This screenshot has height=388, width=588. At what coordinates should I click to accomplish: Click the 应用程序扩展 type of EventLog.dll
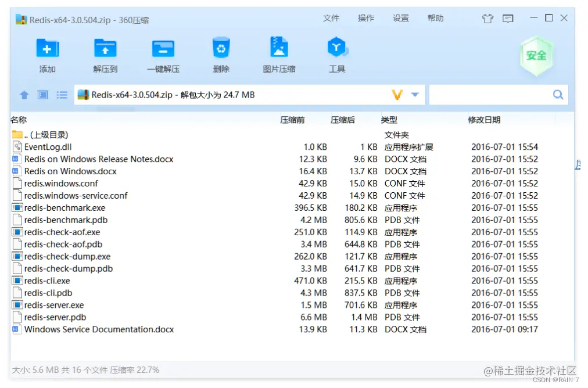pos(408,147)
